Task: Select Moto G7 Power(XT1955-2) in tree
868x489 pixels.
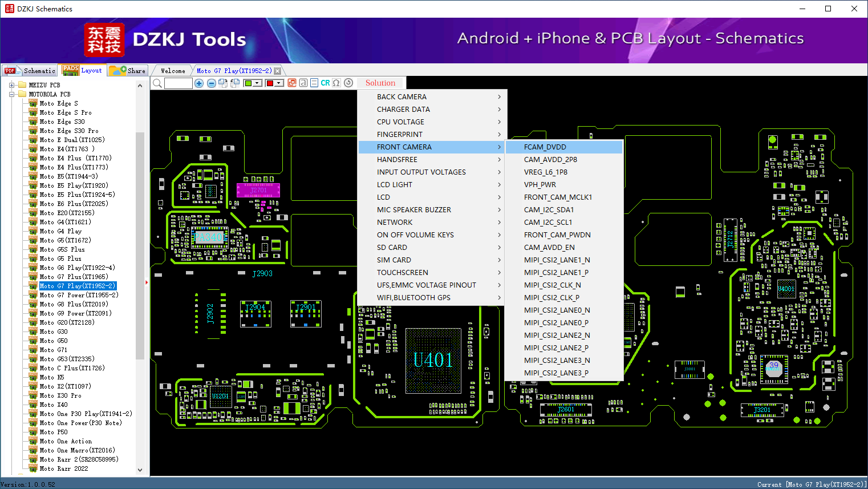Action: [79, 296]
